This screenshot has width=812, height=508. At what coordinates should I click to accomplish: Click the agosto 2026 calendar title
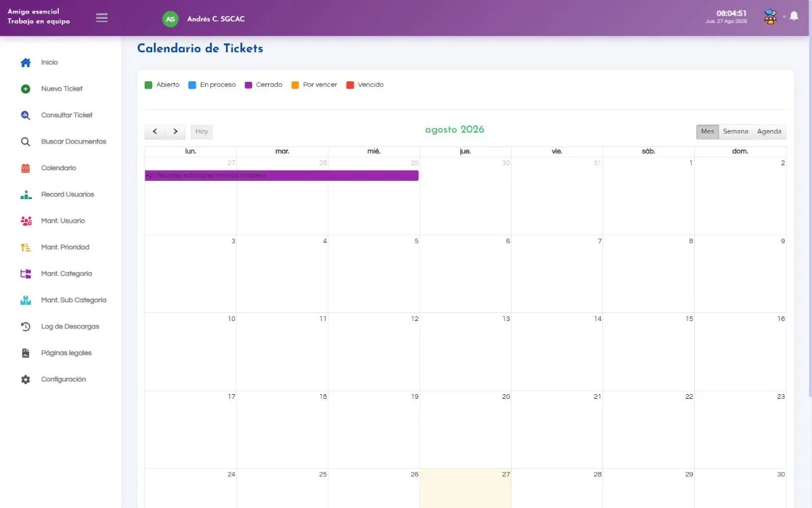click(x=455, y=129)
